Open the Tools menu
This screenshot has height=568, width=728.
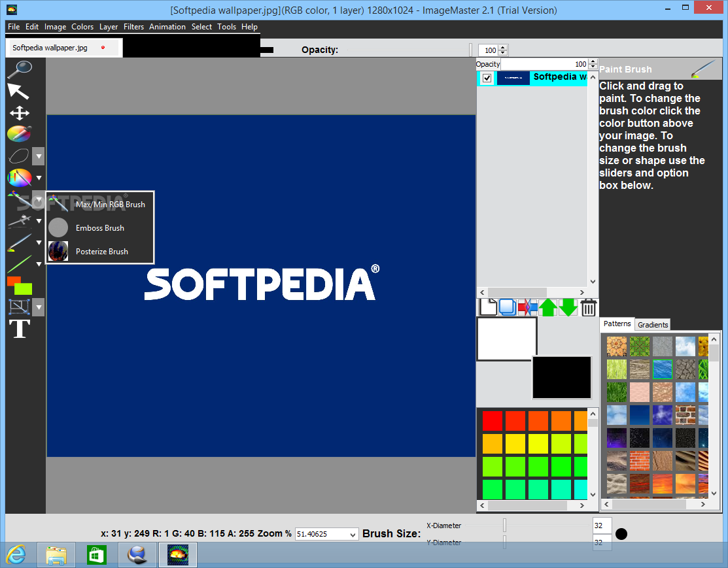click(x=226, y=26)
